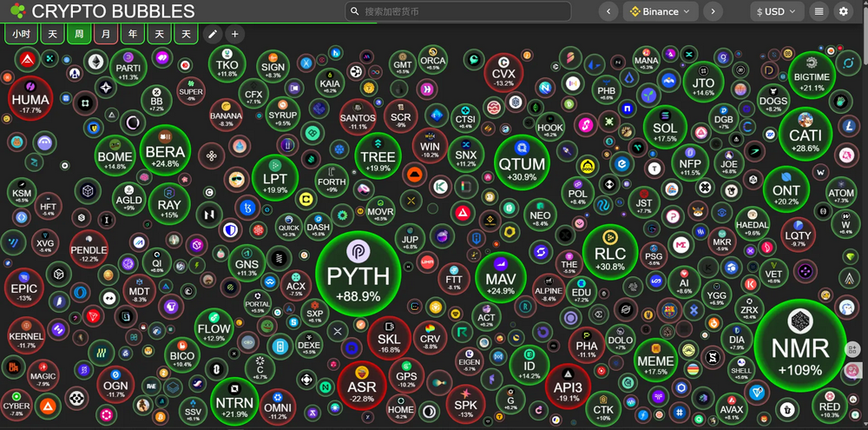Go to the next exchange arrow
This screenshot has width=868, height=430.
point(713,11)
